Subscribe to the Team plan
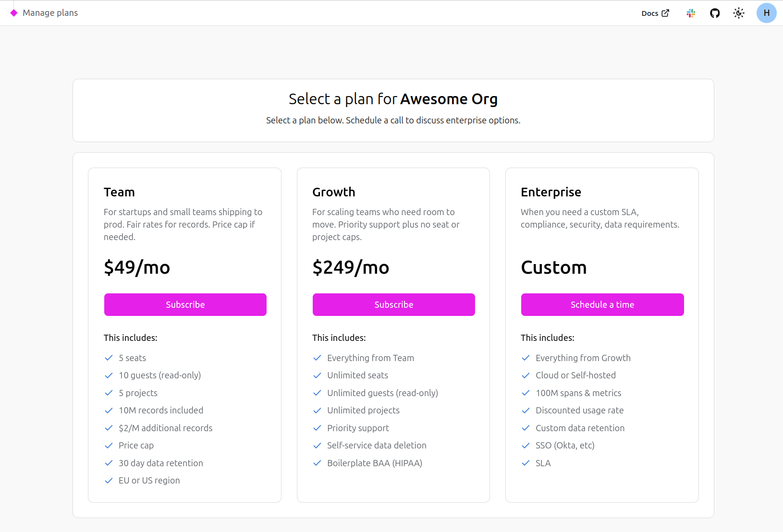Viewport: 783px width, 532px height. click(185, 304)
